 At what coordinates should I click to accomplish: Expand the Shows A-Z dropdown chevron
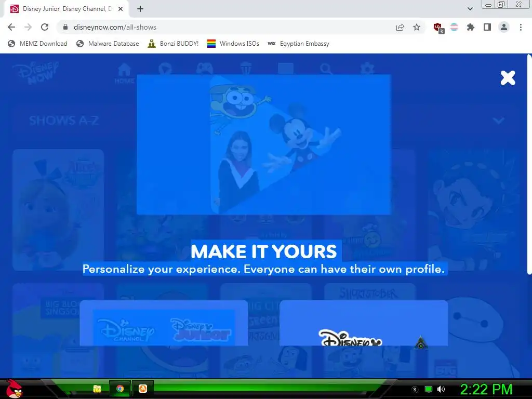point(498,121)
